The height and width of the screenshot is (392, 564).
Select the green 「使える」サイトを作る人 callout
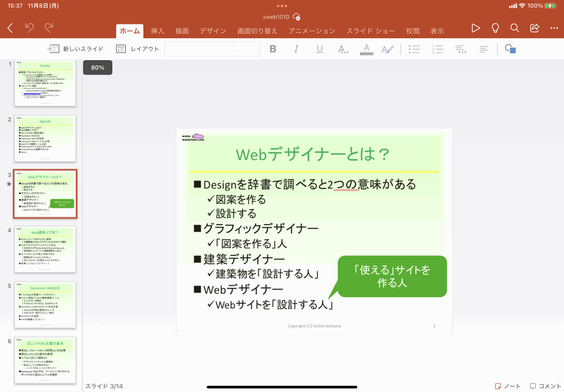[x=392, y=276]
